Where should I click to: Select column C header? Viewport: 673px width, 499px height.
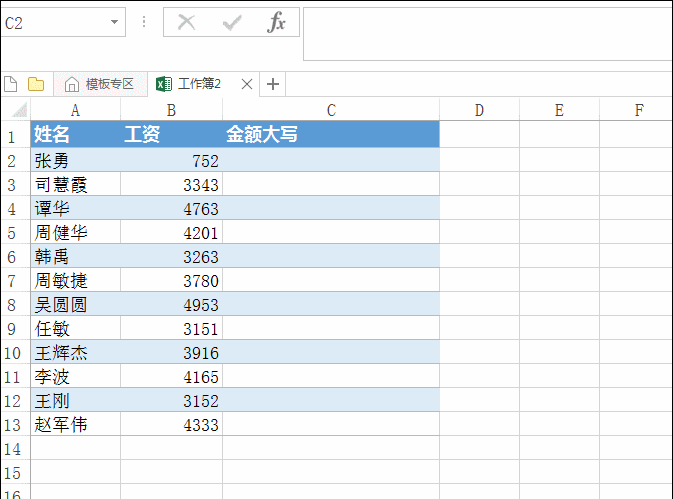click(x=331, y=110)
